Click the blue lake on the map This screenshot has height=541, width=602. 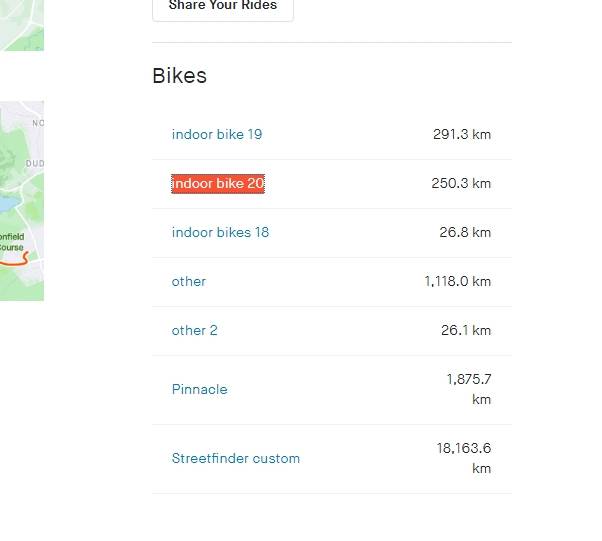[x=7, y=203]
